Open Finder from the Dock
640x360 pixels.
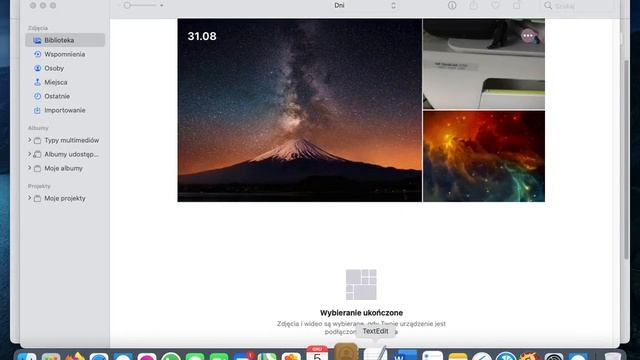click(27, 356)
